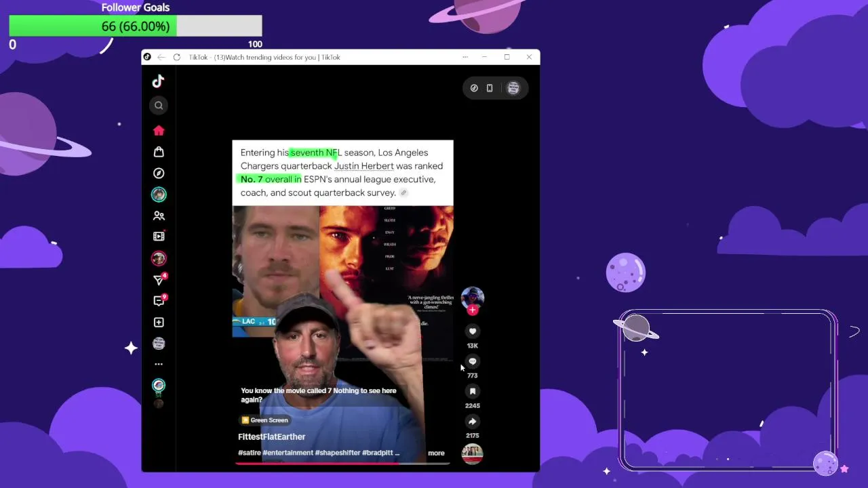
Task: Click the TikTok window title text
Action: [x=264, y=57]
